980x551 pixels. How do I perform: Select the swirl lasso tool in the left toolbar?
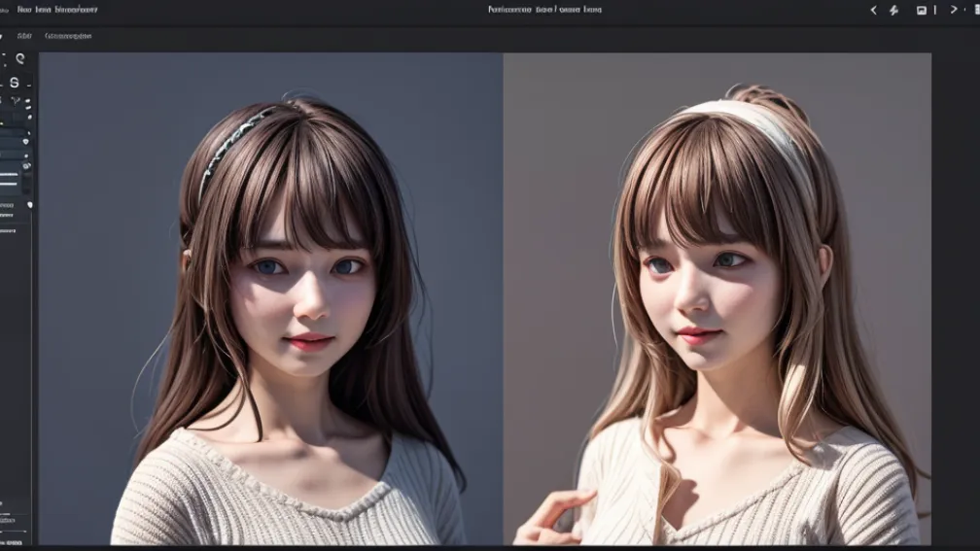pyautogui.click(x=20, y=58)
